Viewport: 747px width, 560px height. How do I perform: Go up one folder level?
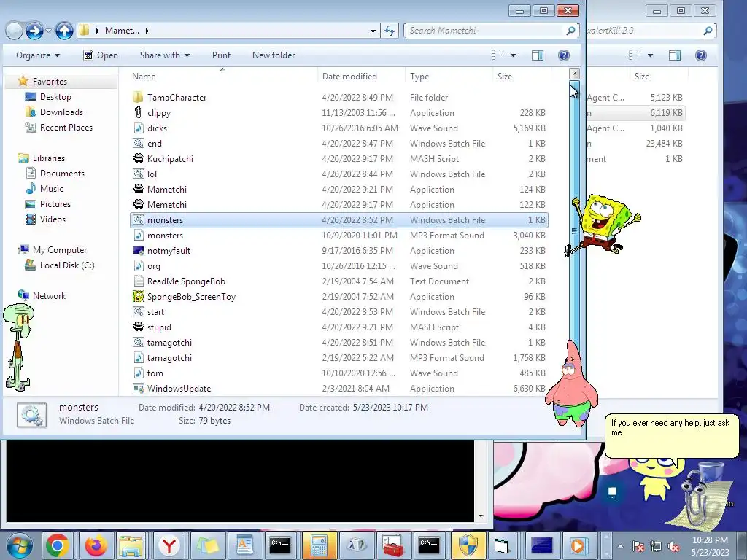pyautogui.click(x=64, y=31)
